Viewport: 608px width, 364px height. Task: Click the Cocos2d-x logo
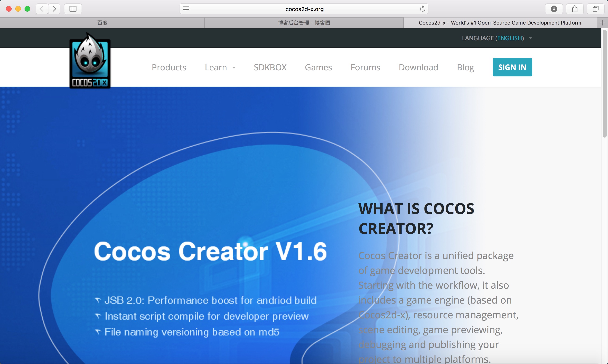point(90,61)
